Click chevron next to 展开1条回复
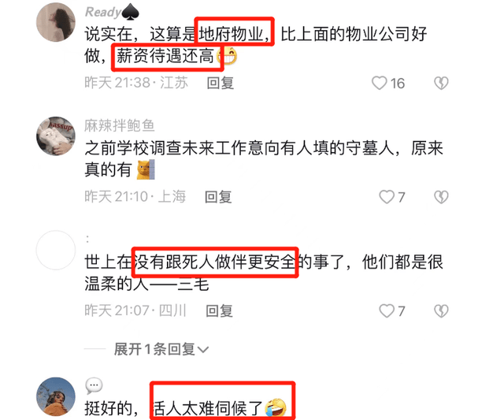 [x=203, y=350]
